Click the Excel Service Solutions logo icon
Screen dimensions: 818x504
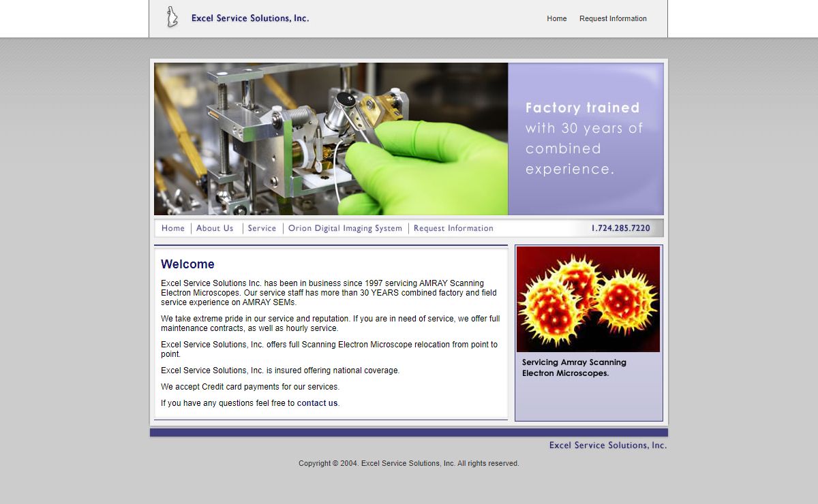(x=172, y=18)
